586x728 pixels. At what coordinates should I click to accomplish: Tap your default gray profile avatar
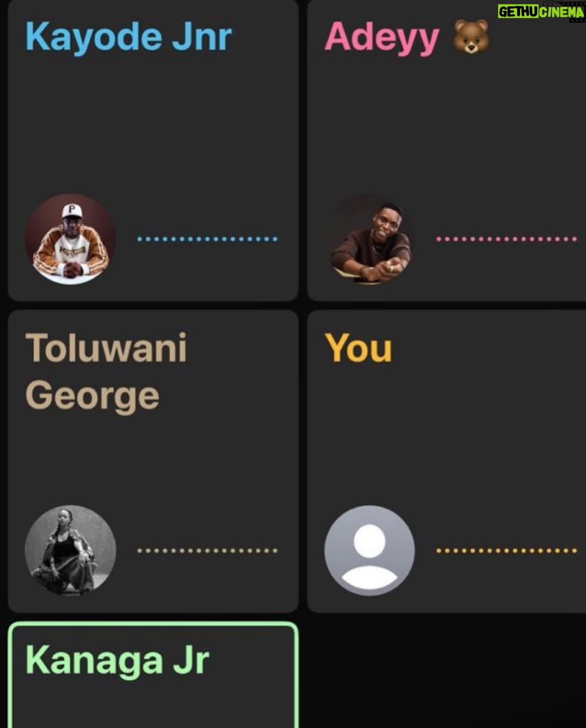point(370,551)
